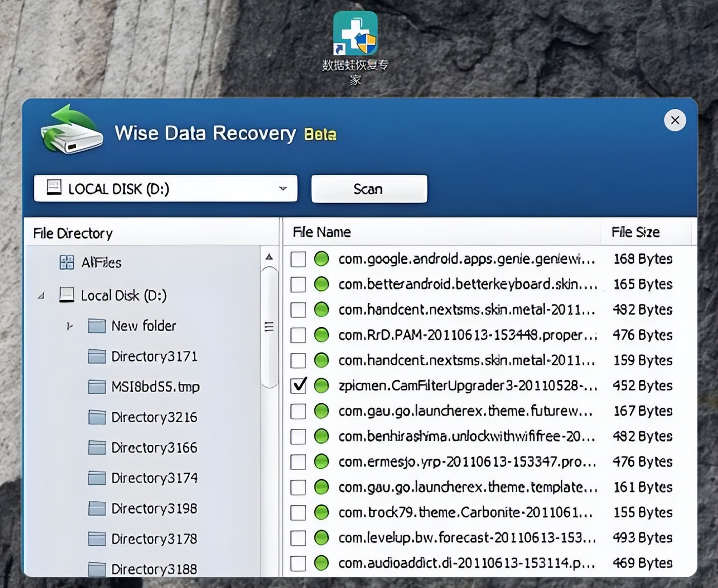Screen dimensions: 718x588
Task: Sort by the File Size column header
Action: coord(646,232)
